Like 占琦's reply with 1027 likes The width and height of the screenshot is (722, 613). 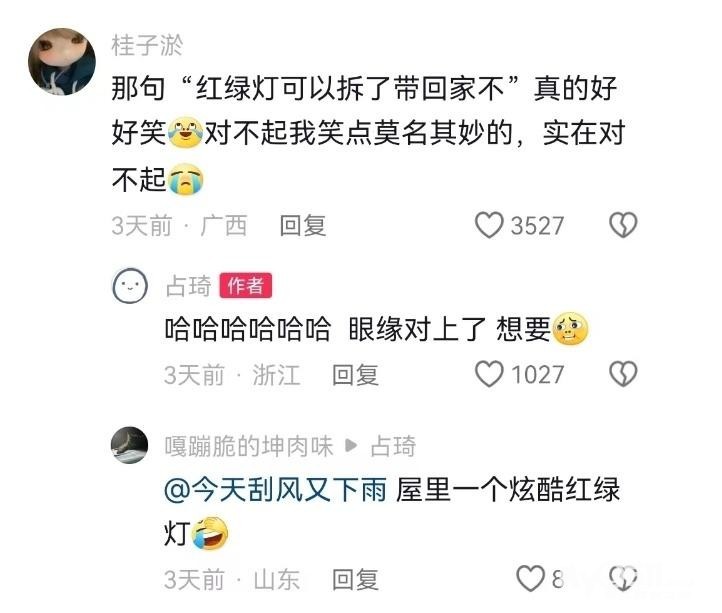click(x=489, y=374)
